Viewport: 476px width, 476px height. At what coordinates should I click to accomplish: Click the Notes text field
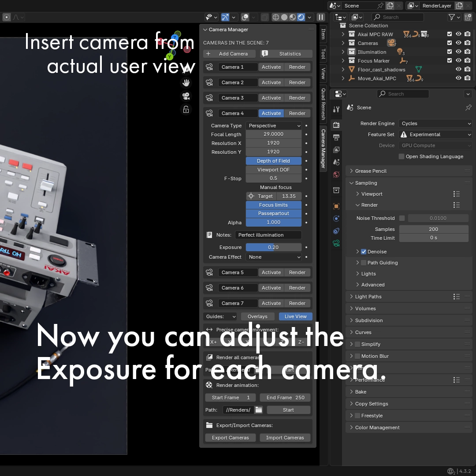[268, 235]
